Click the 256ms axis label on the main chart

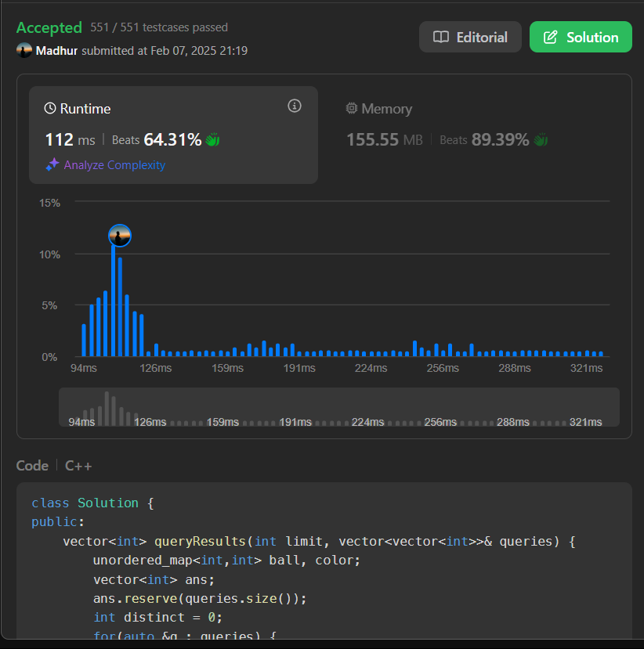click(x=443, y=368)
